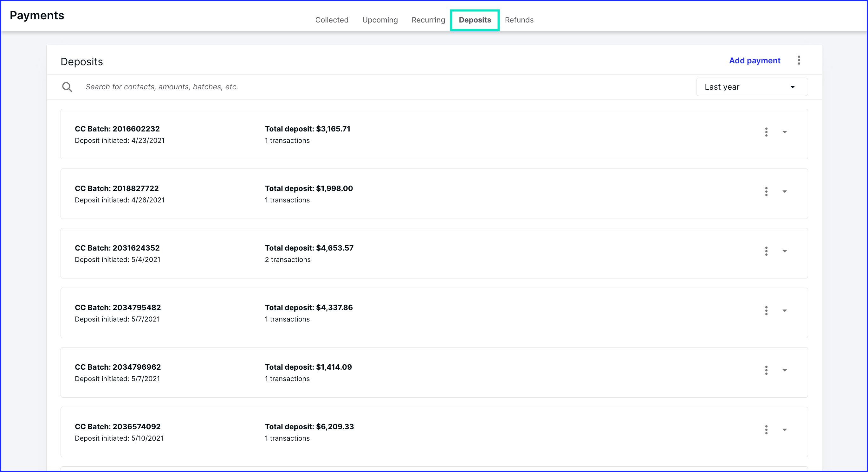868x472 pixels.
Task: Expand batch 2031624352 details
Action: (784, 251)
